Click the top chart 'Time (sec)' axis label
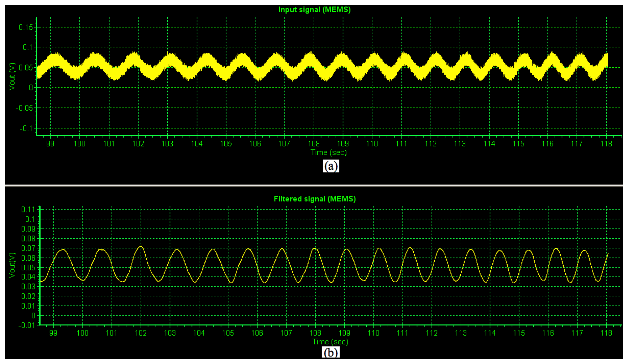This screenshot has width=628, height=364. tap(328, 153)
